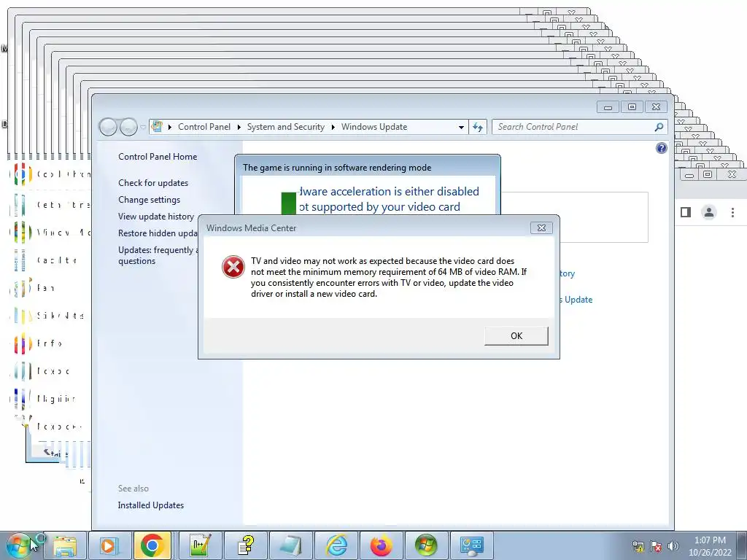The width and height of the screenshot is (747, 560).
Task: Click the red error icon in the dialog
Action: coord(233,267)
